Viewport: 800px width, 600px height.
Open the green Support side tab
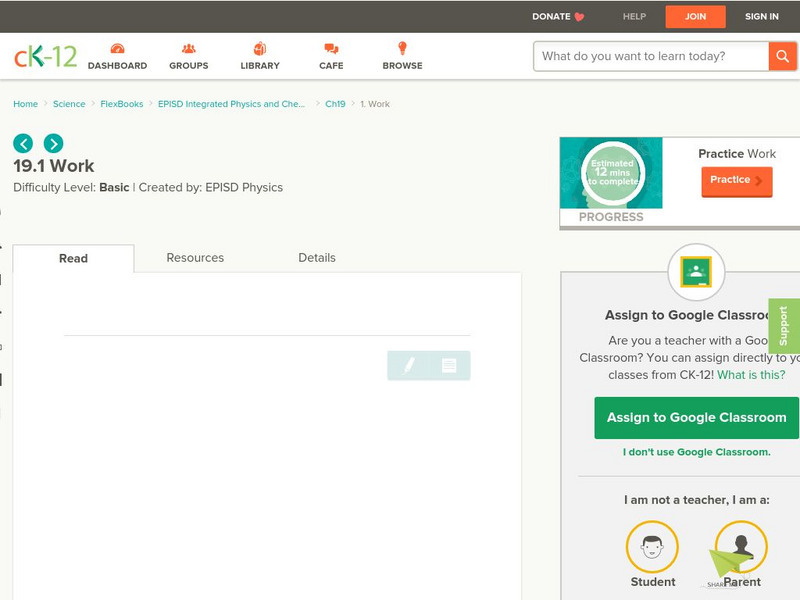point(784,326)
